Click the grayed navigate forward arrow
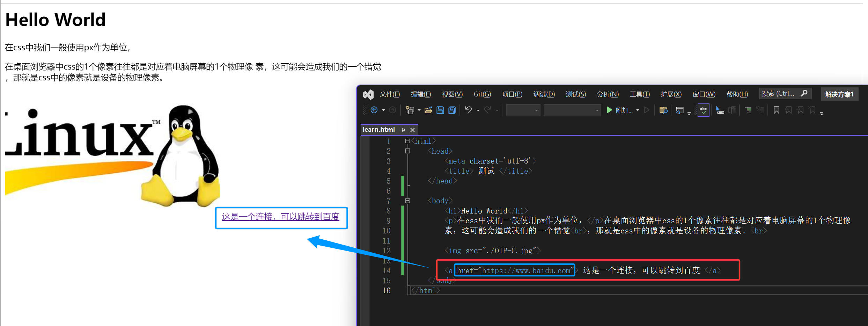Viewport: 868px width, 326px height. (392, 110)
